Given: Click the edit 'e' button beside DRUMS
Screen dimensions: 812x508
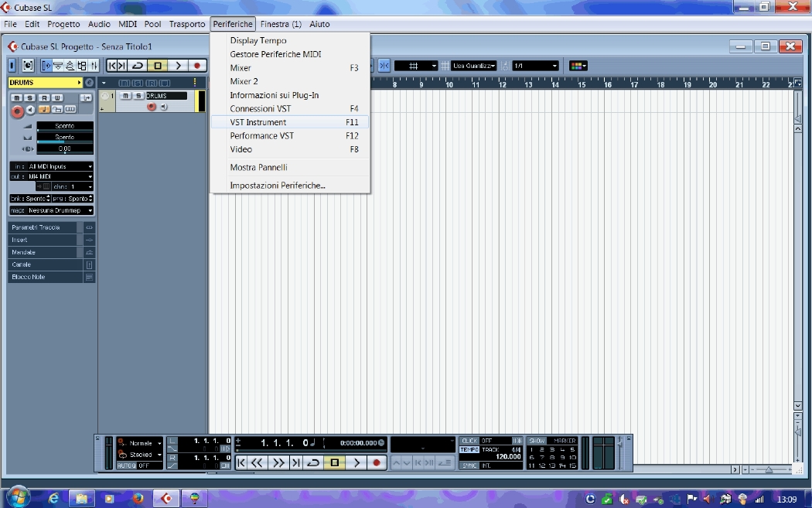Looking at the screenshot, I should (89, 82).
